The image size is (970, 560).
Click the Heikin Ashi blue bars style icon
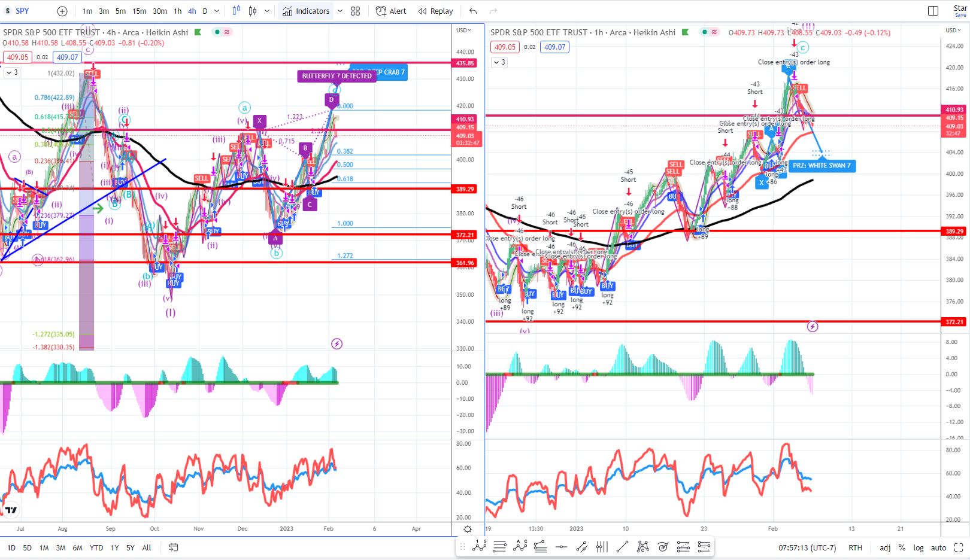point(237,11)
